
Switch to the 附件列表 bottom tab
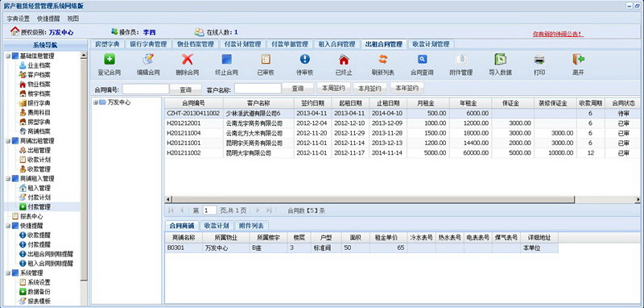click(251, 225)
